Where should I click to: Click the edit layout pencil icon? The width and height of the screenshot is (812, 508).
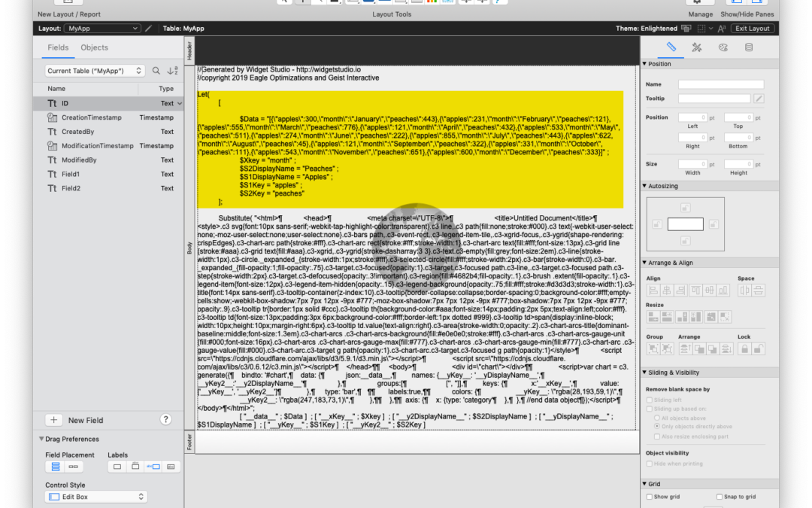coord(149,29)
